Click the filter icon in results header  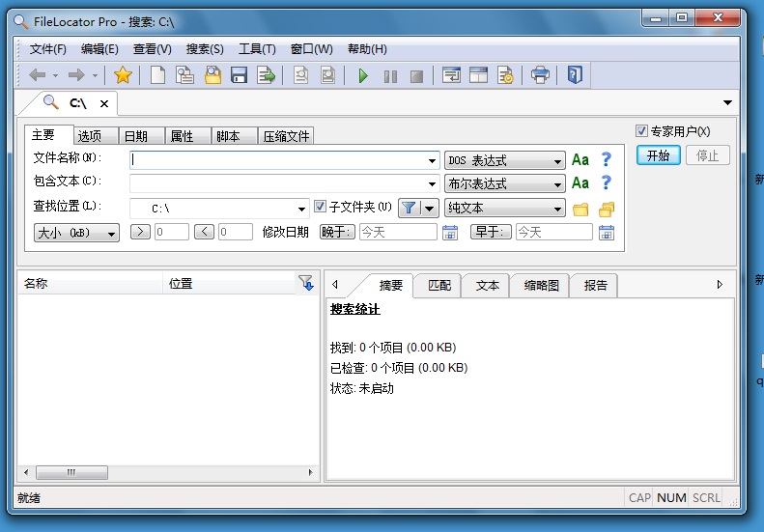[x=306, y=283]
